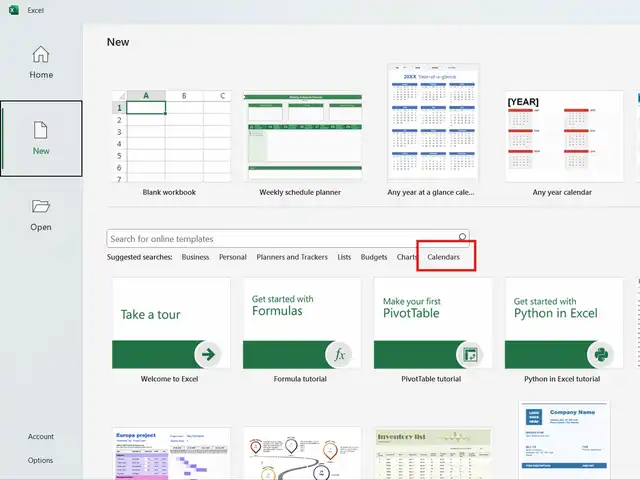Click the Budgets suggested search link
The width and height of the screenshot is (640, 480).
click(374, 257)
